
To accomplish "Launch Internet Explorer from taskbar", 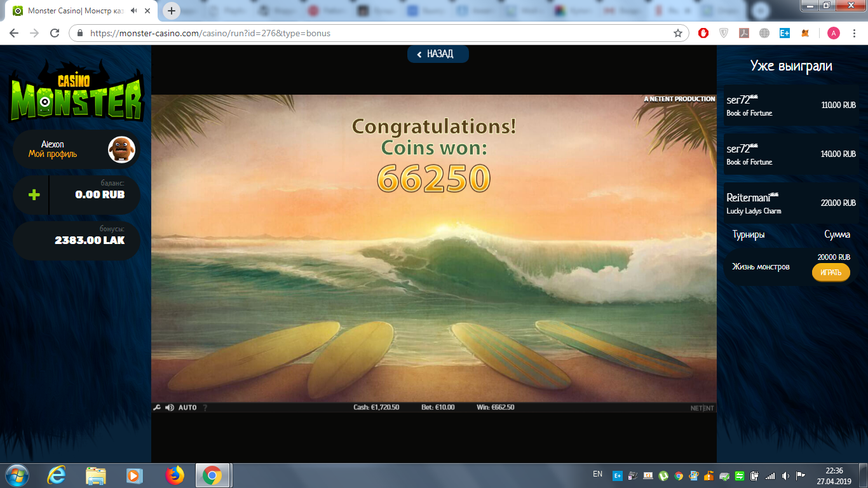I will [58, 475].
